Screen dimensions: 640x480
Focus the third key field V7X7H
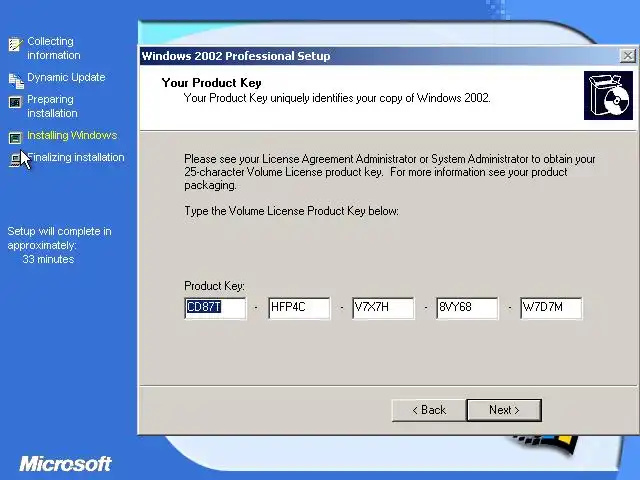pos(383,308)
